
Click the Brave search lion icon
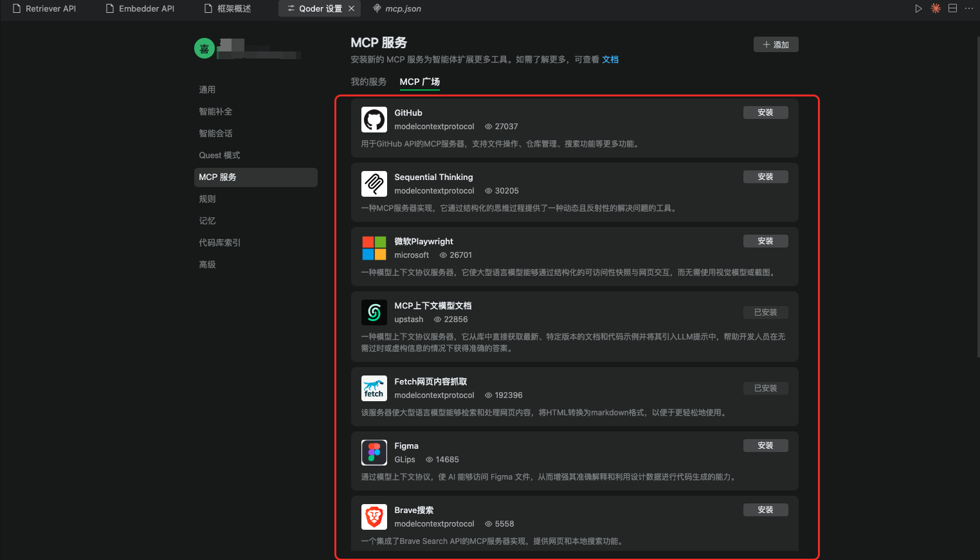pos(374,517)
